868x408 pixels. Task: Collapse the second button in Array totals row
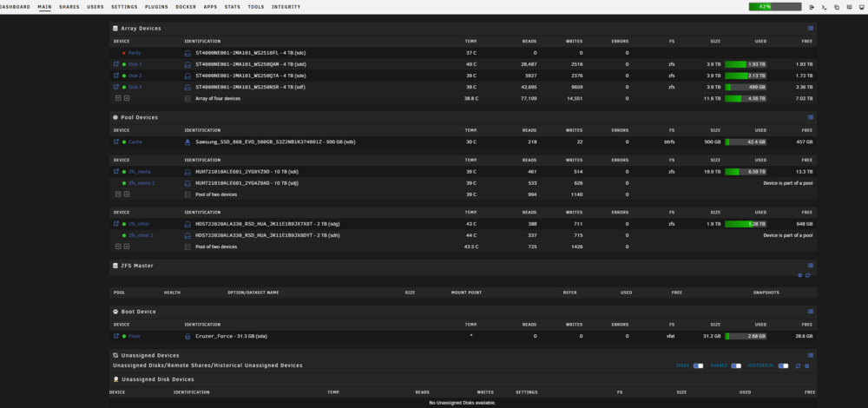(127, 98)
